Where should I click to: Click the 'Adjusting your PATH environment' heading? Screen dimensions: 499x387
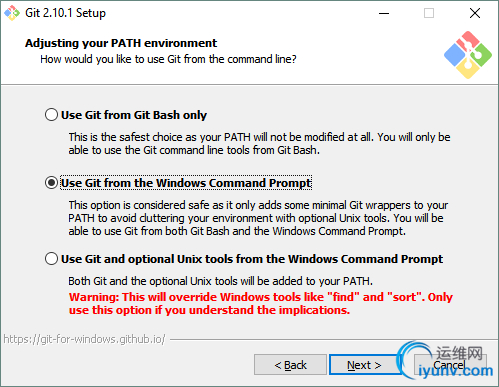[121, 43]
